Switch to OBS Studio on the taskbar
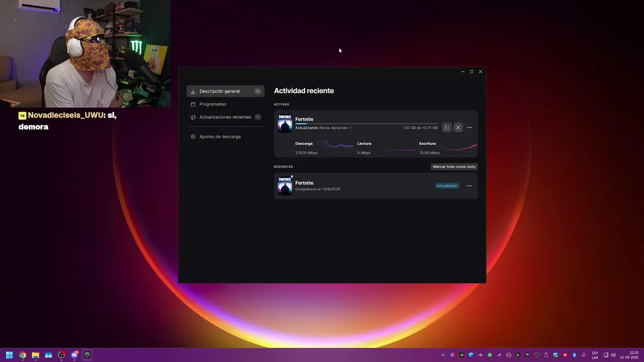Viewport: 644px width, 362px height. click(x=61, y=355)
